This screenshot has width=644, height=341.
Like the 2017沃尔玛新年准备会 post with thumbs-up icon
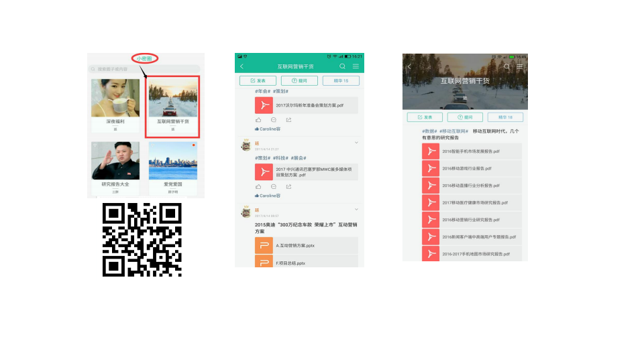point(258,120)
